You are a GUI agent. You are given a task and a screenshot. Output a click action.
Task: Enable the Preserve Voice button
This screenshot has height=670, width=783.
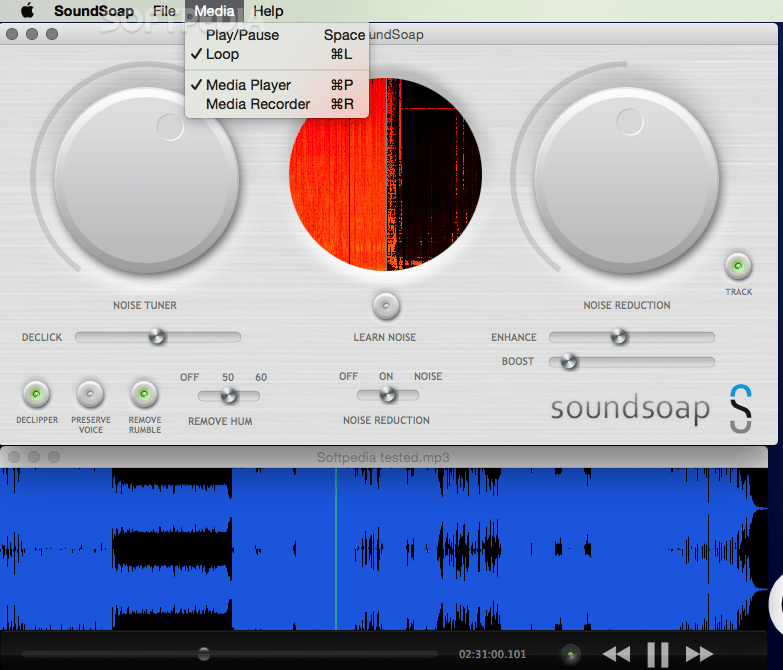pyautogui.click(x=90, y=394)
